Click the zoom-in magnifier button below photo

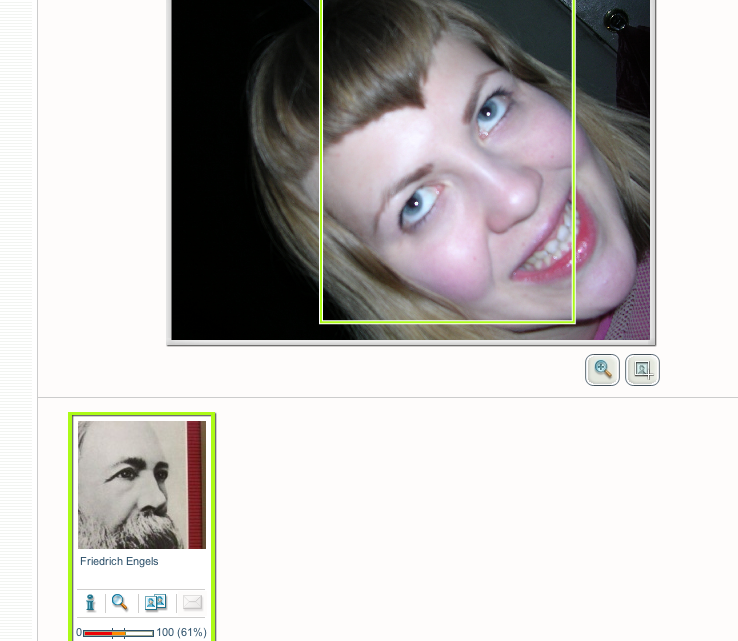[x=602, y=370]
